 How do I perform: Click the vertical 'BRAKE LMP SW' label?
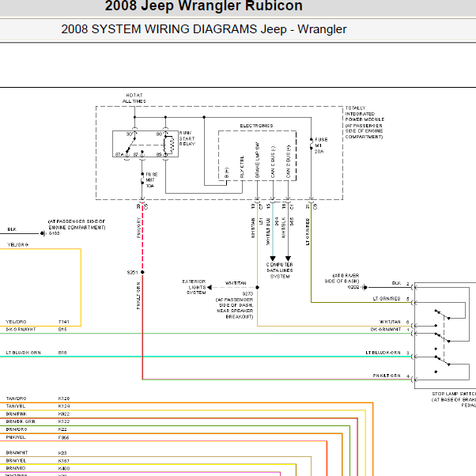(258, 160)
